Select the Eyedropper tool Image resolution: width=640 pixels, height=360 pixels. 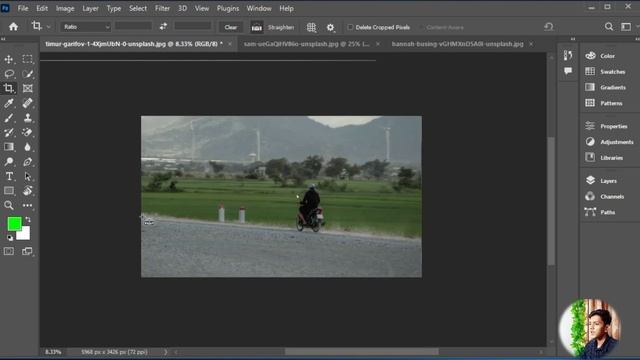(x=9, y=103)
